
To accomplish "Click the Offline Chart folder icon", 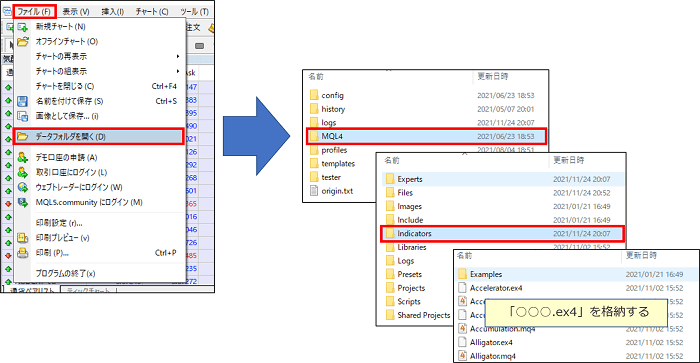I will (22, 42).
